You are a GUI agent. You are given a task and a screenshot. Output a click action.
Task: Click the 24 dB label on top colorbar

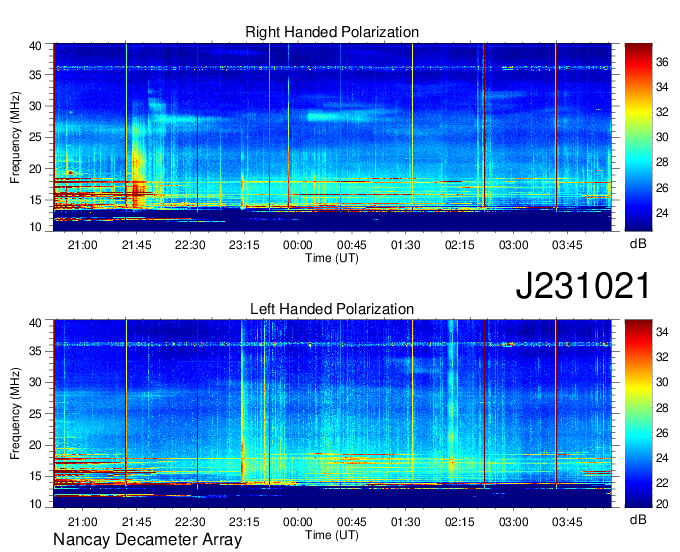[x=662, y=213]
